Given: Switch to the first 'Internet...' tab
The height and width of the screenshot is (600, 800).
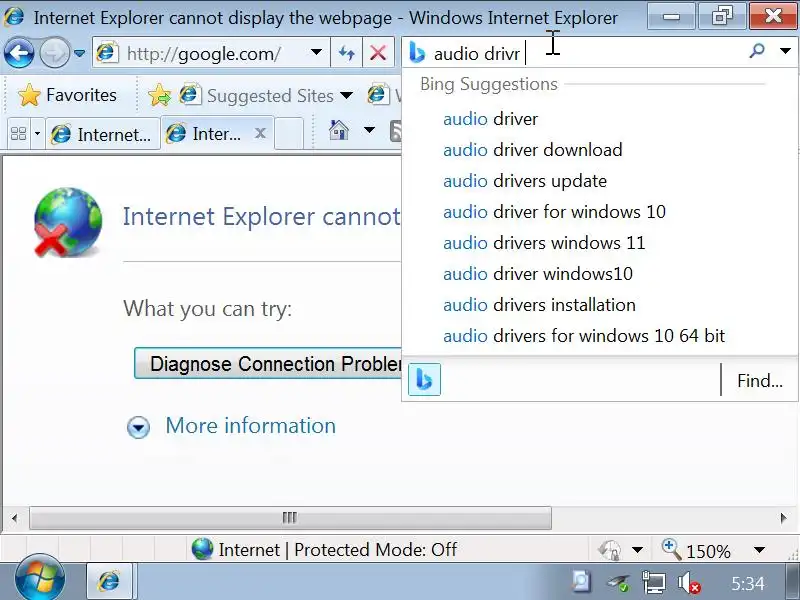Looking at the screenshot, I should tap(102, 135).
